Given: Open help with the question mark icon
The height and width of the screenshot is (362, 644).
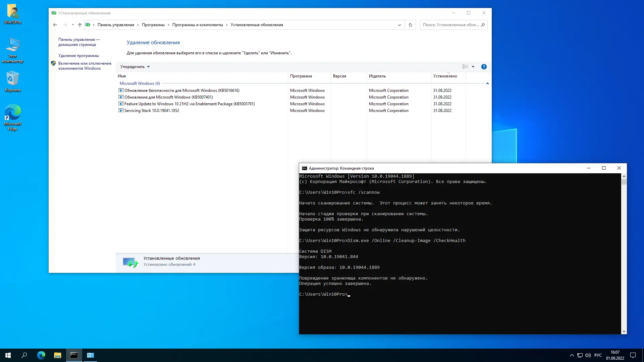Looking at the screenshot, I should click(484, 67).
